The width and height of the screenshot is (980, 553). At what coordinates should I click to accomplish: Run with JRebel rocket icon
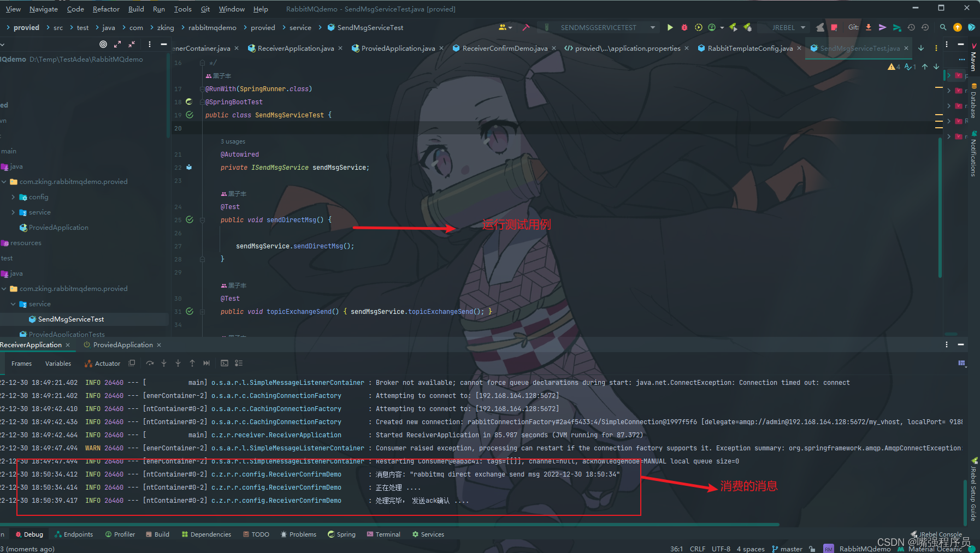[733, 27]
